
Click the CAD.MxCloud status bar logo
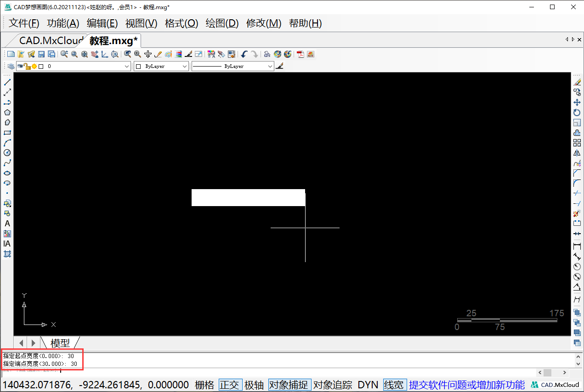click(556, 385)
